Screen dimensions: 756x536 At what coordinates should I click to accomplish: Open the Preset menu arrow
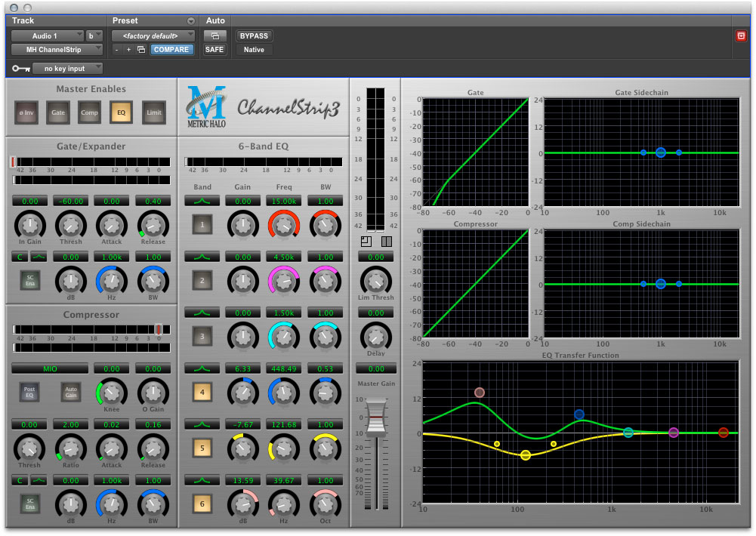(x=191, y=20)
